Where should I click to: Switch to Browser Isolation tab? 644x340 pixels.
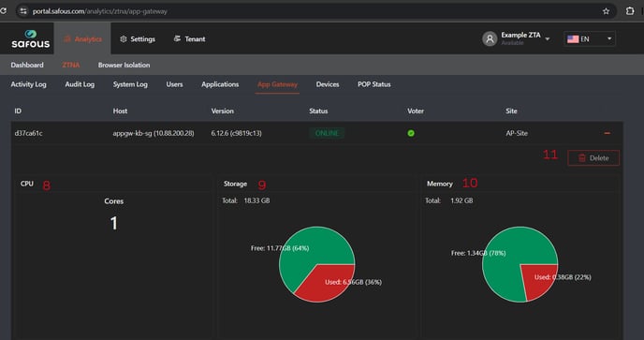124,65
